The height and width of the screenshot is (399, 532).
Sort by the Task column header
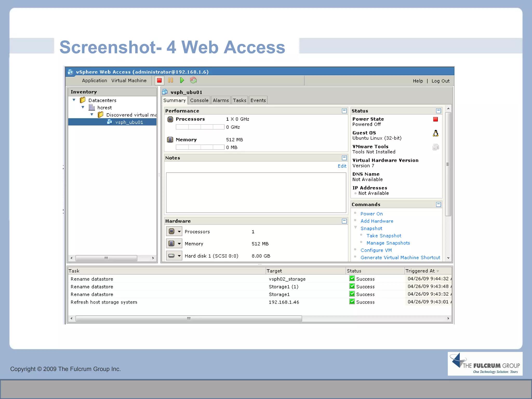coord(167,271)
